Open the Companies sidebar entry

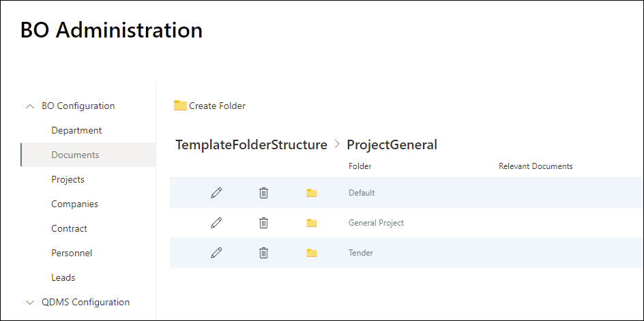point(75,204)
